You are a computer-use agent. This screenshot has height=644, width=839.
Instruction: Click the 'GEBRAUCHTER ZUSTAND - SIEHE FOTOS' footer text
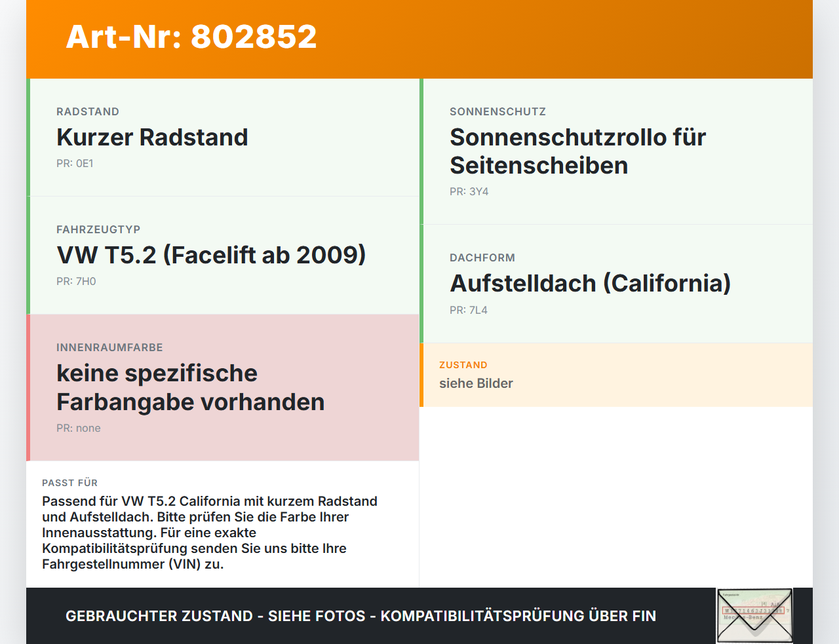tap(361, 616)
